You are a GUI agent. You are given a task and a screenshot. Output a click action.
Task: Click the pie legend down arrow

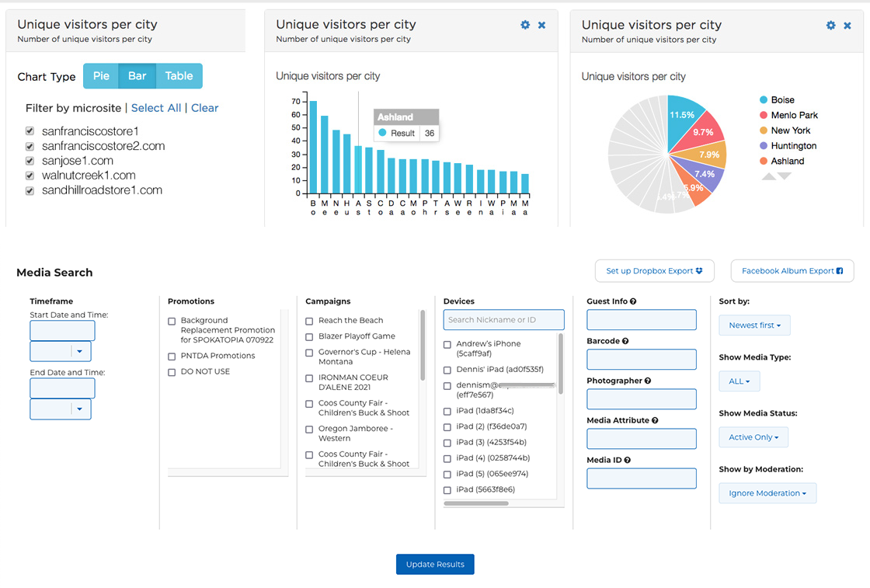pos(785,176)
